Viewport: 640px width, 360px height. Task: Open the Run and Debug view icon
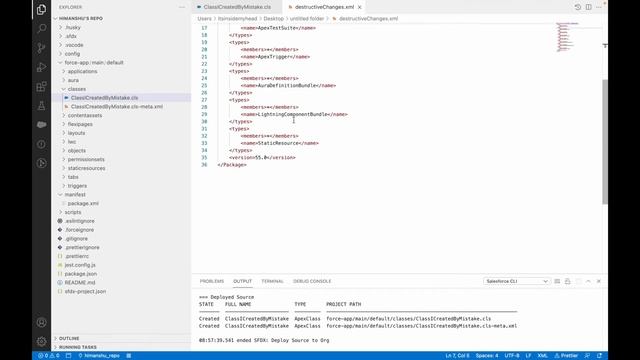click(41, 67)
